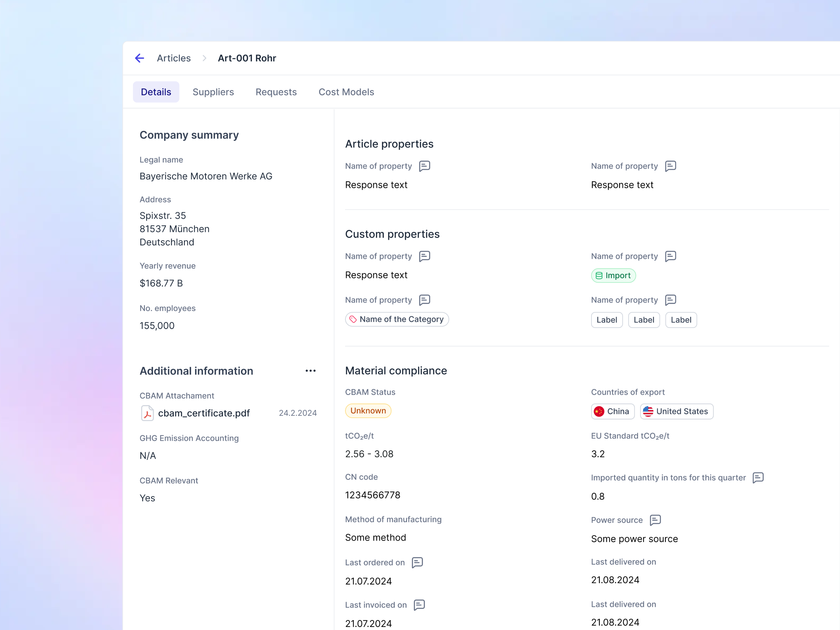The height and width of the screenshot is (630, 840).
Task: Click the United States country chip
Action: (677, 411)
